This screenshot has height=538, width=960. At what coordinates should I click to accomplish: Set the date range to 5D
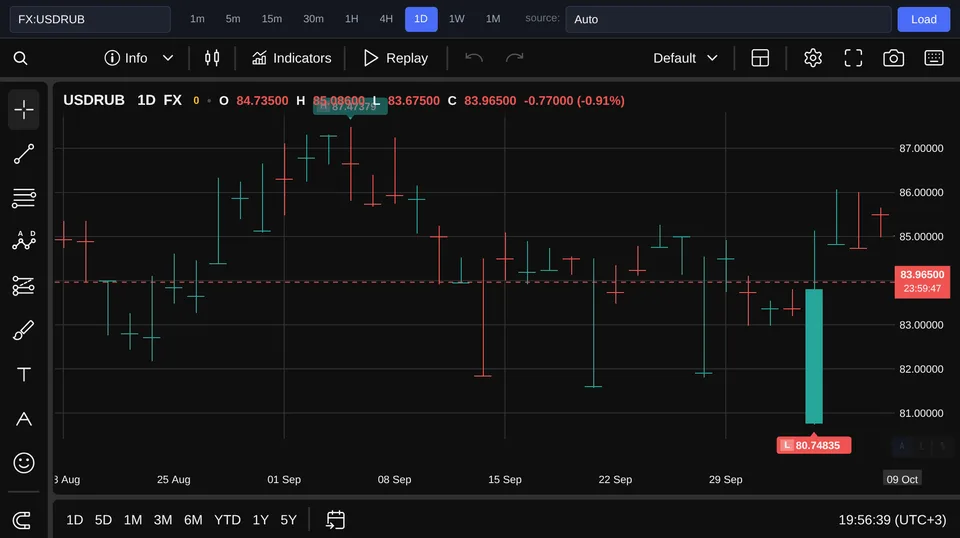click(103, 520)
